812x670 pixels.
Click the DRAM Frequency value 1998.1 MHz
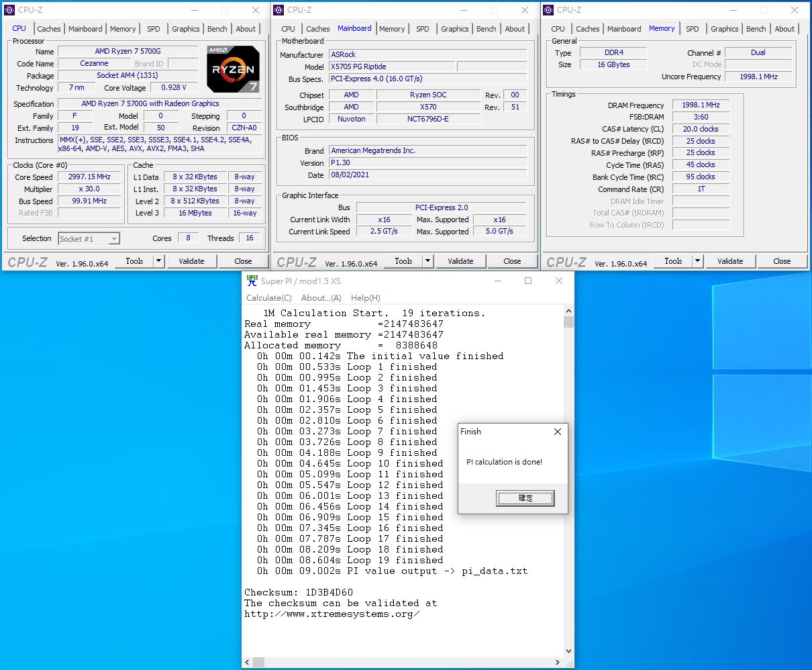point(701,105)
